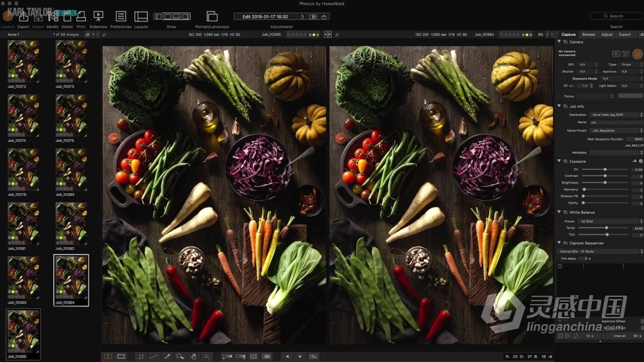Open the Edit 2019-01-17 adjustments dropdown
The width and height of the screenshot is (644, 362).
[265, 17]
